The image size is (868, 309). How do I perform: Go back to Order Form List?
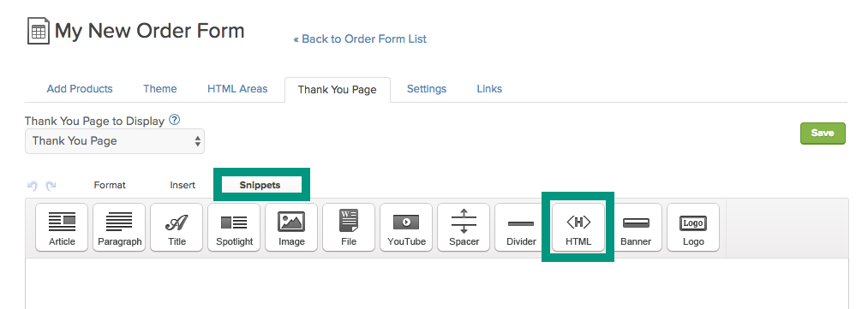tap(360, 39)
